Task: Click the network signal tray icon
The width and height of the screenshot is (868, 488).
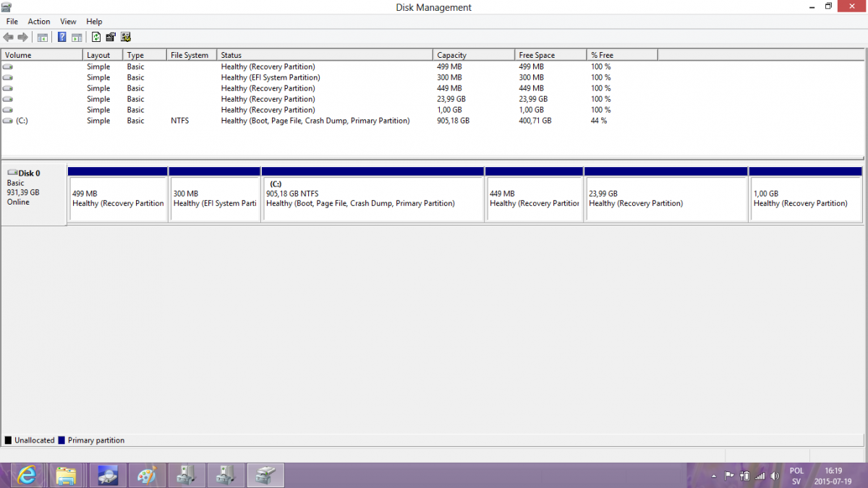Action: point(759,476)
